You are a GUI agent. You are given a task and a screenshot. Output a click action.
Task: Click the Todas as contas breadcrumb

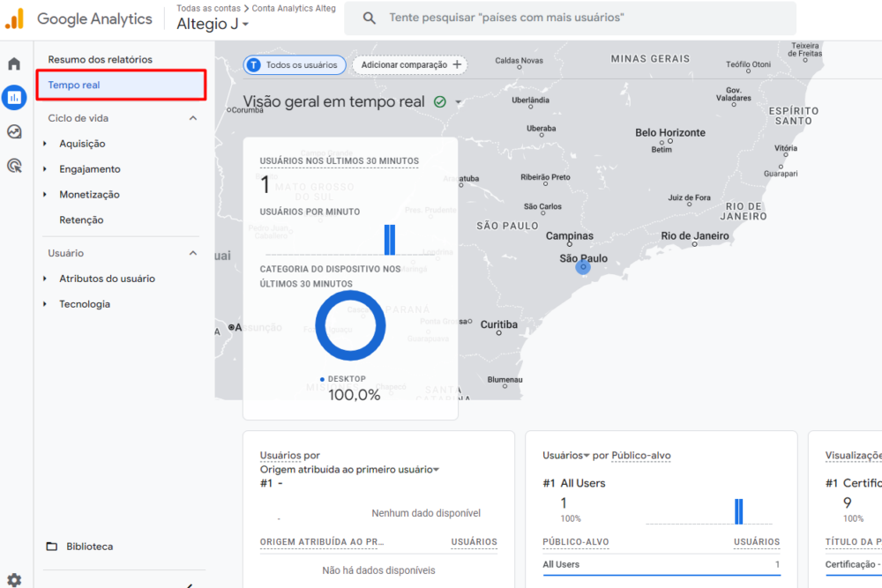point(209,9)
